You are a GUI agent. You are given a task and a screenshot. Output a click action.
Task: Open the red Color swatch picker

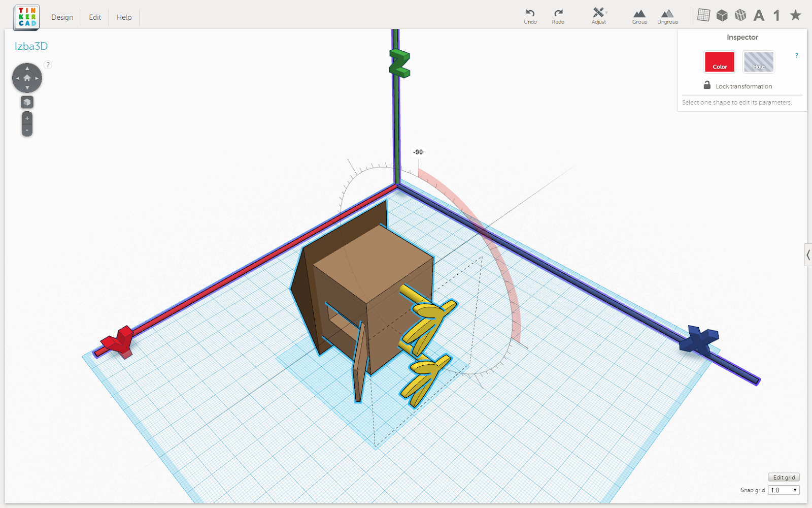pos(719,61)
